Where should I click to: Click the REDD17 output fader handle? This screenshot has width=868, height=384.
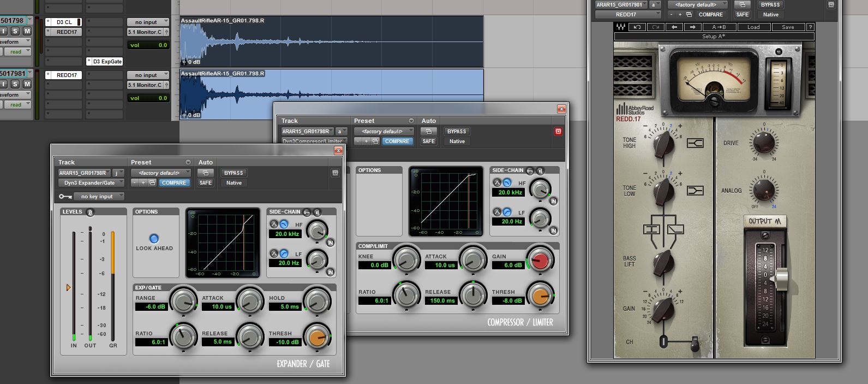(781, 280)
